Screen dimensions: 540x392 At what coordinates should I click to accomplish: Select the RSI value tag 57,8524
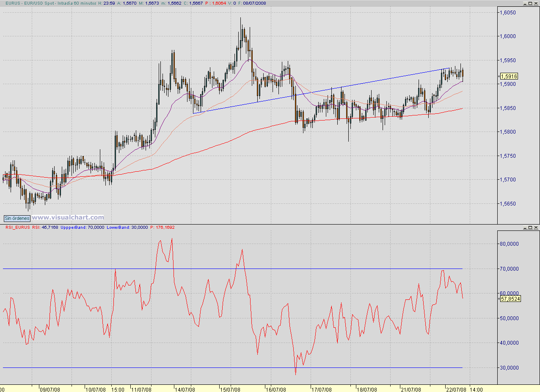coord(510,299)
